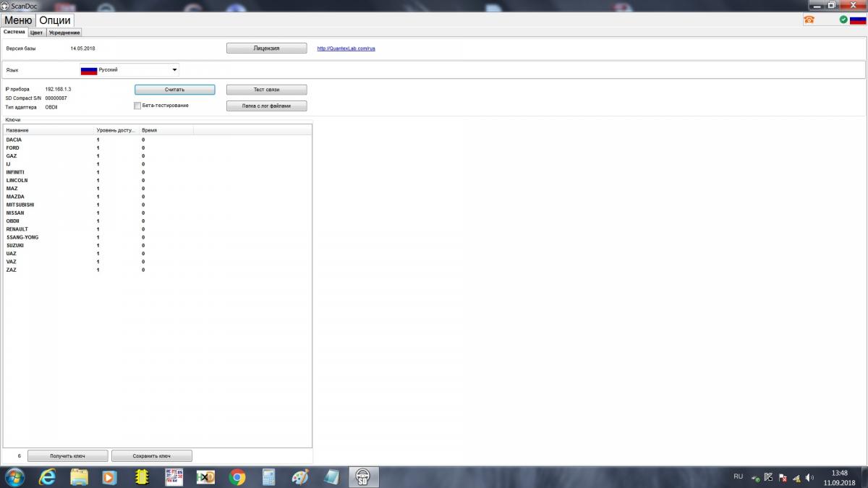Select the LINCOLN key row

click(157, 180)
